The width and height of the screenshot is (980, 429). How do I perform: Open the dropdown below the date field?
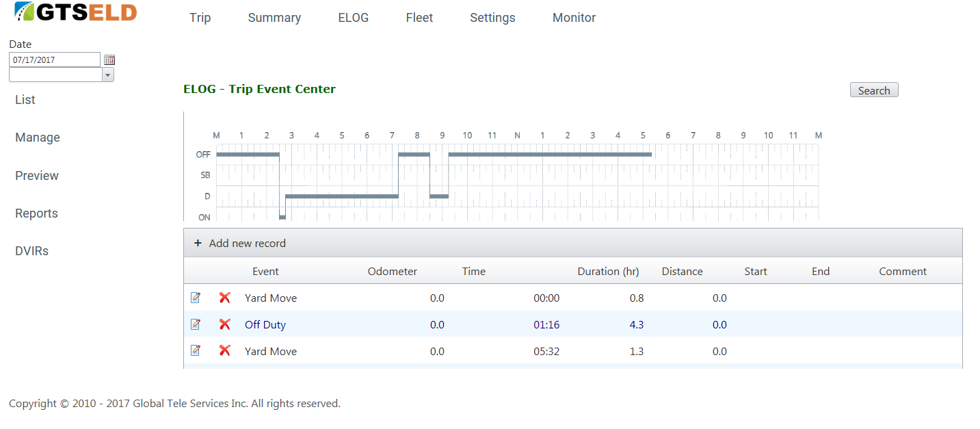107,75
